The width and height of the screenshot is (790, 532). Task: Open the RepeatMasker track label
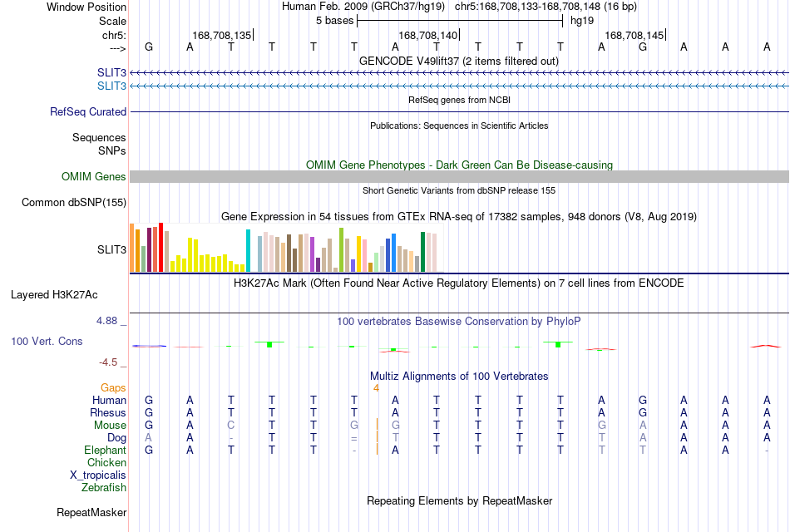point(91,513)
